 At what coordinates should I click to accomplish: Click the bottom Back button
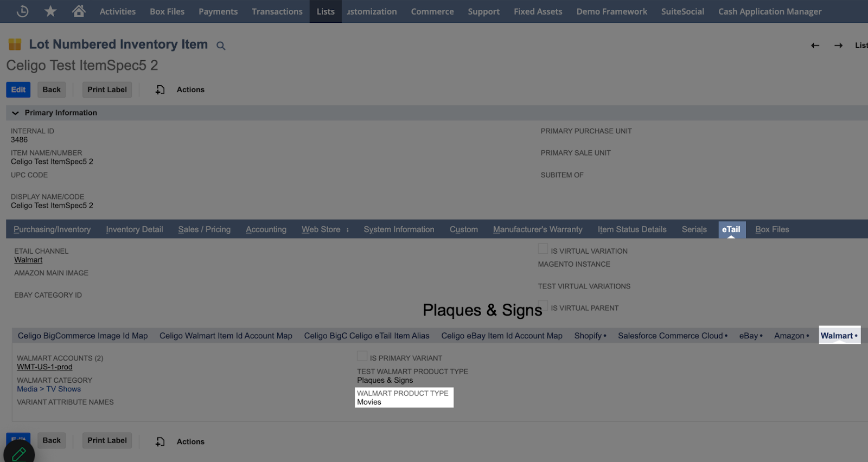52,440
